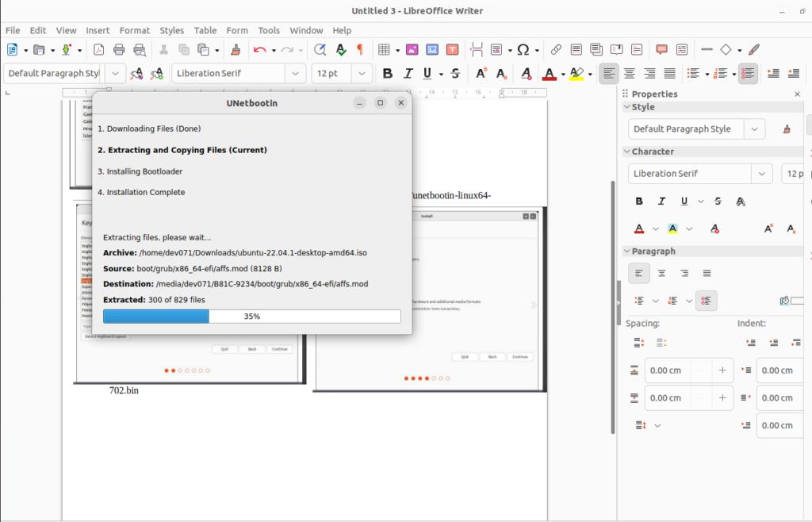Open the Format menu
The height and width of the screenshot is (522, 812).
point(135,31)
